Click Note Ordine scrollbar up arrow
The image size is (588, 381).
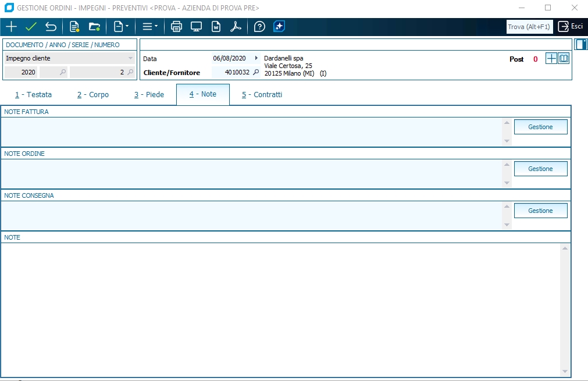(507, 165)
